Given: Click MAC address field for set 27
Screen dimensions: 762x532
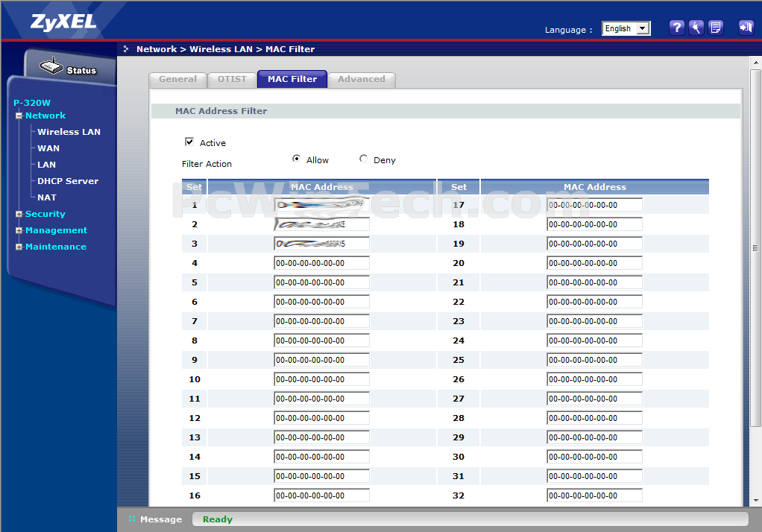Looking at the screenshot, I should 594,399.
